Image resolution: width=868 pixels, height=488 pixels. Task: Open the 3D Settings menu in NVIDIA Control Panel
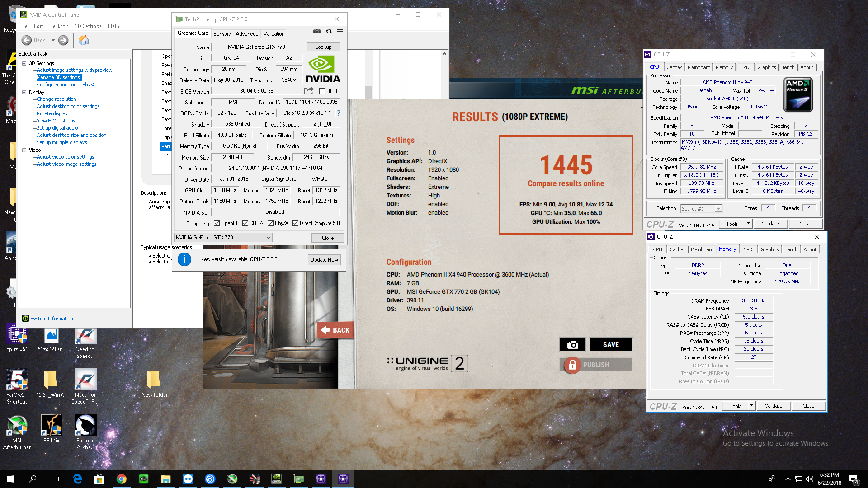88,26
